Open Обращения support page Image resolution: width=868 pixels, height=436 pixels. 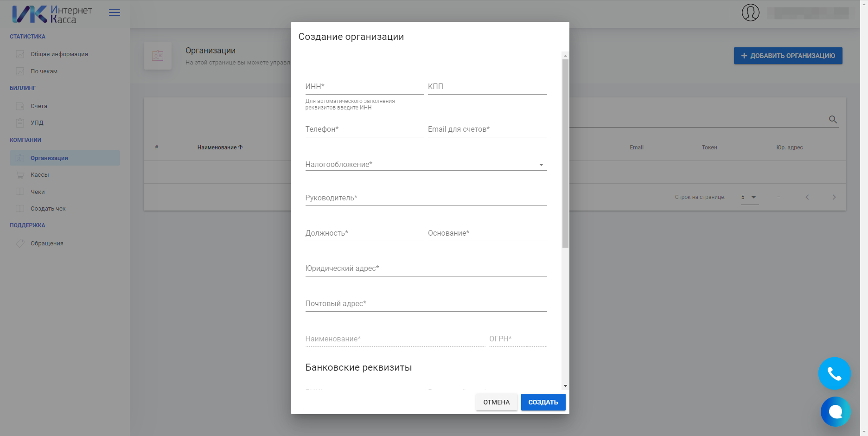point(47,244)
